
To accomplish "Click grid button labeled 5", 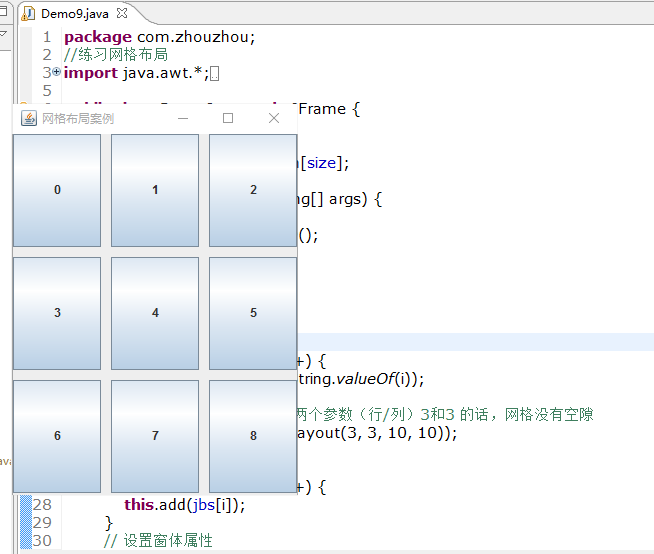I will tap(253, 313).
